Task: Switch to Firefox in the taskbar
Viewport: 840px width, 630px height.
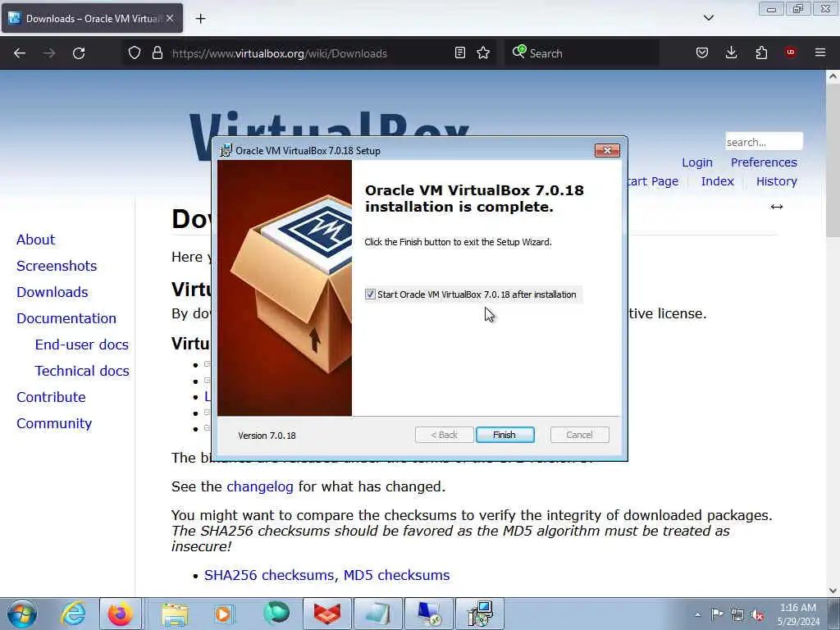Action: 121,614
